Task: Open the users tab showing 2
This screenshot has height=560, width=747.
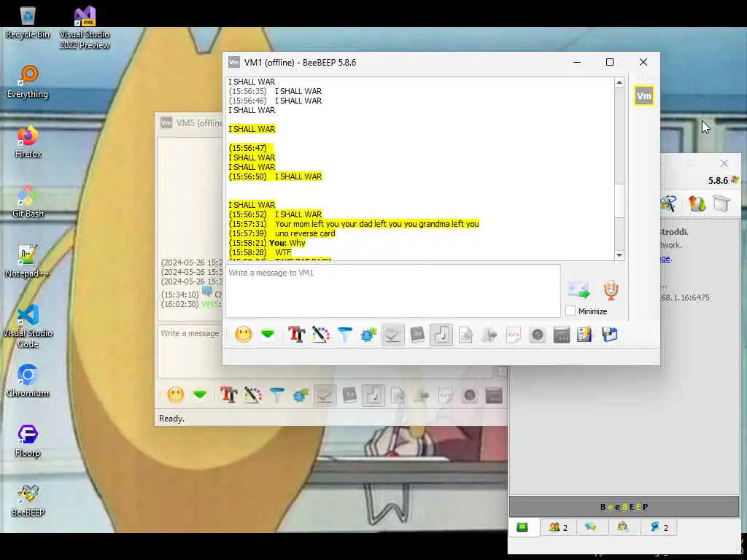Action: point(558,527)
